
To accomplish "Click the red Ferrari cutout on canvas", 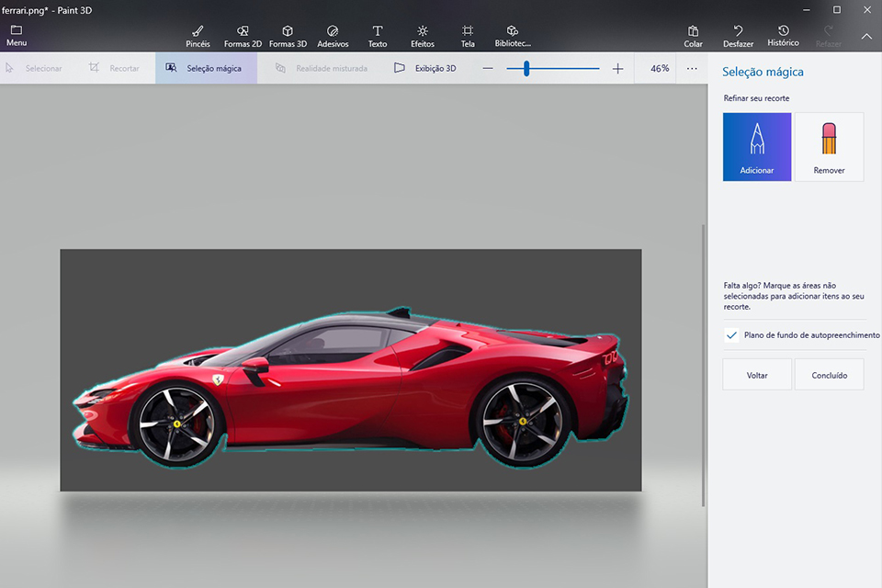I will [349, 389].
